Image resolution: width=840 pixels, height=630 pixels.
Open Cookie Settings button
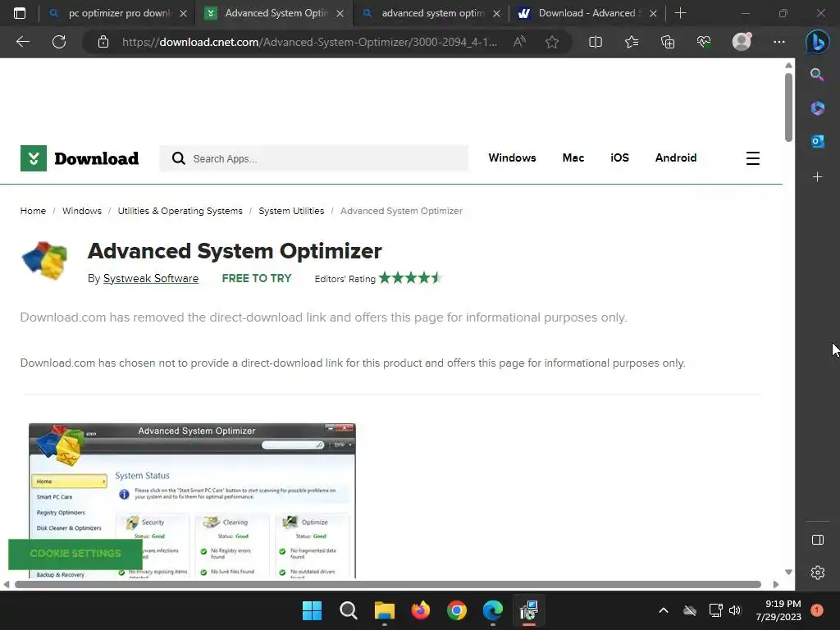coord(75,554)
